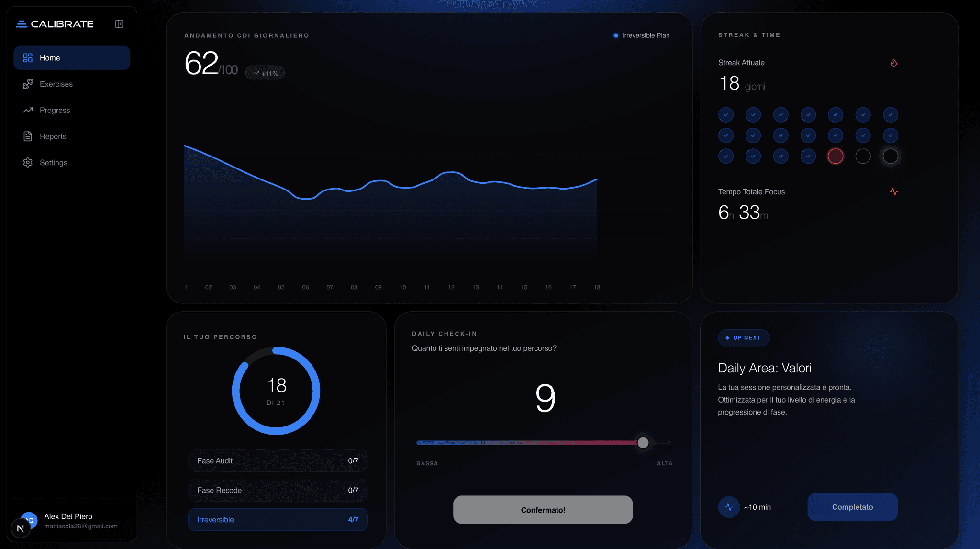Viewport: 980px width, 549px height.
Task: Click the pulse icon beside Tempo Totale Focus
Action: point(894,191)
